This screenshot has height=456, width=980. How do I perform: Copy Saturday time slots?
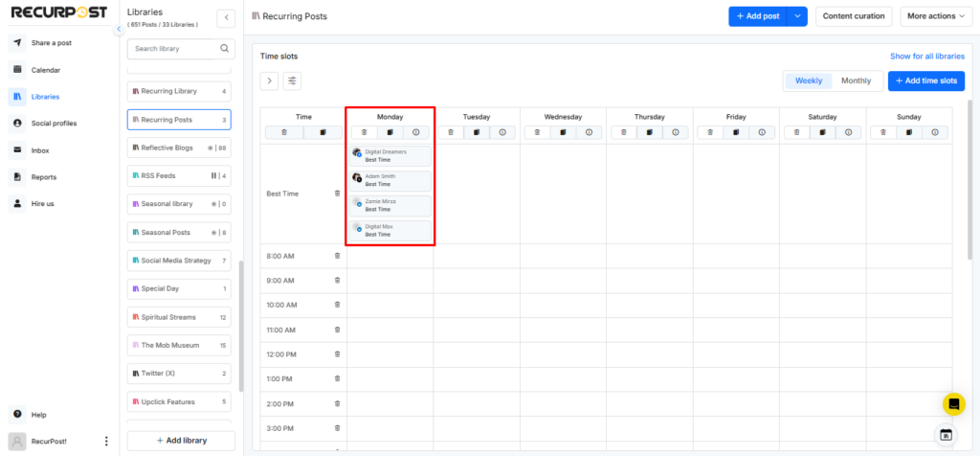[822, 132]
